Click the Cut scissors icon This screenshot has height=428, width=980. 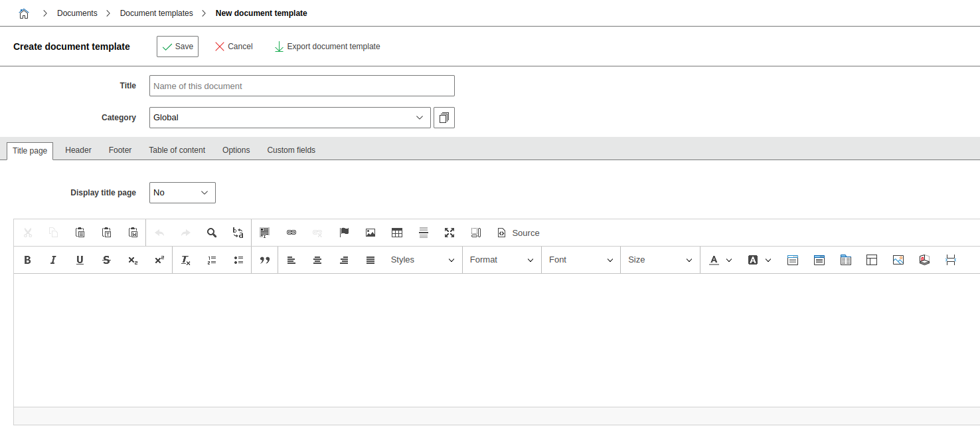coord(28,233)
